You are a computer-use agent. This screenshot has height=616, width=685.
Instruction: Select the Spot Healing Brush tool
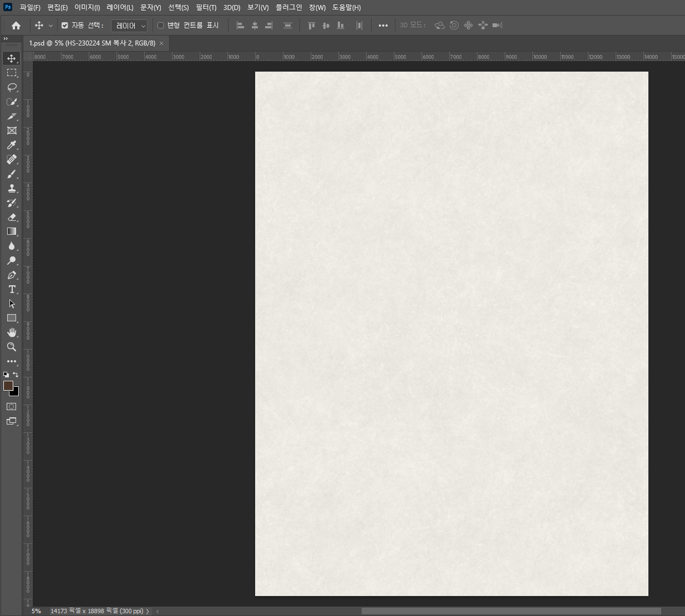point(12,159)
